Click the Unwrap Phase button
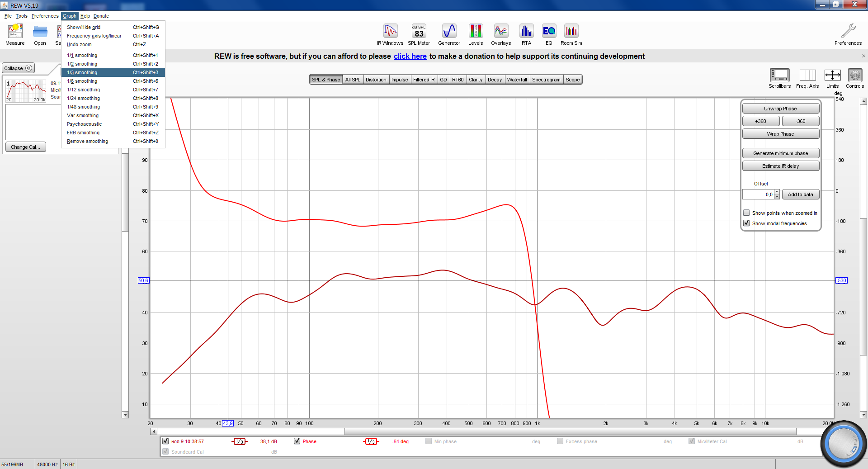The width and height of the screenshot is (868, 469). tap(780, 109)
